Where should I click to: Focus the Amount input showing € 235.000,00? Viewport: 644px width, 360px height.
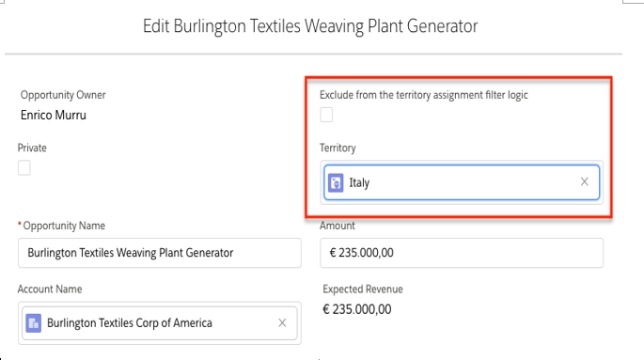462,253
